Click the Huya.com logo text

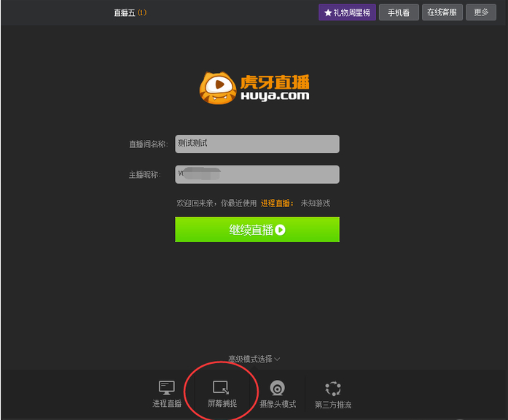(x=275, y=96)
